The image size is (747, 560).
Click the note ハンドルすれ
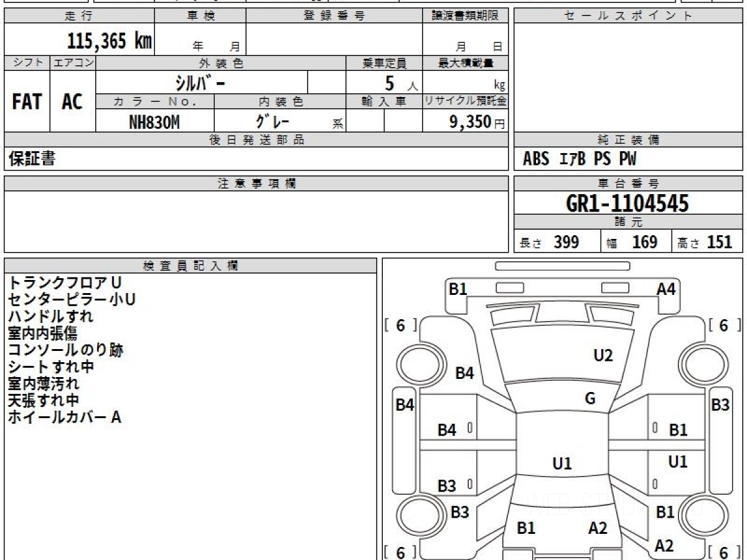point(50,316)
